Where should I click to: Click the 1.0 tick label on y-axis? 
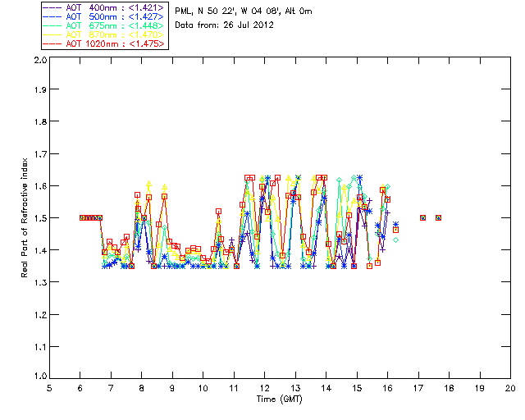pyautogui.click(x=39, y=377)
